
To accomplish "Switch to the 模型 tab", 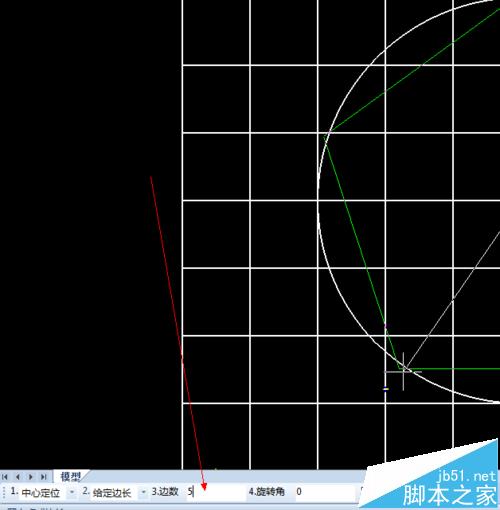I will 70,477.
